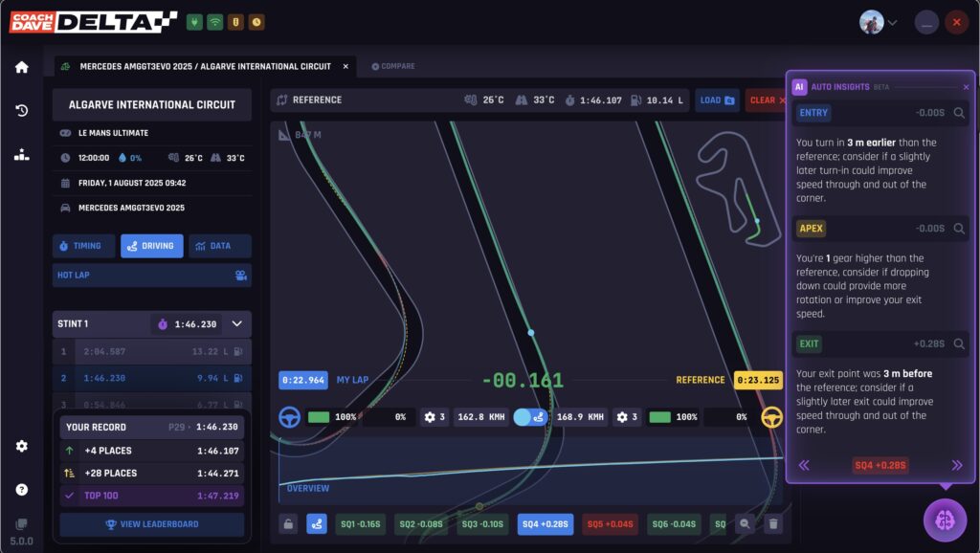Click the trash icon beside sector list

(x=773, y=523)
